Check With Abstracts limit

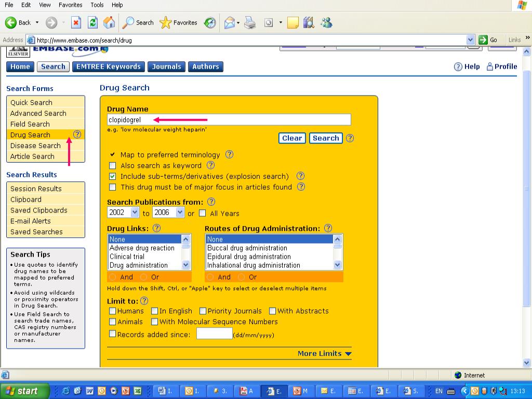272,311
